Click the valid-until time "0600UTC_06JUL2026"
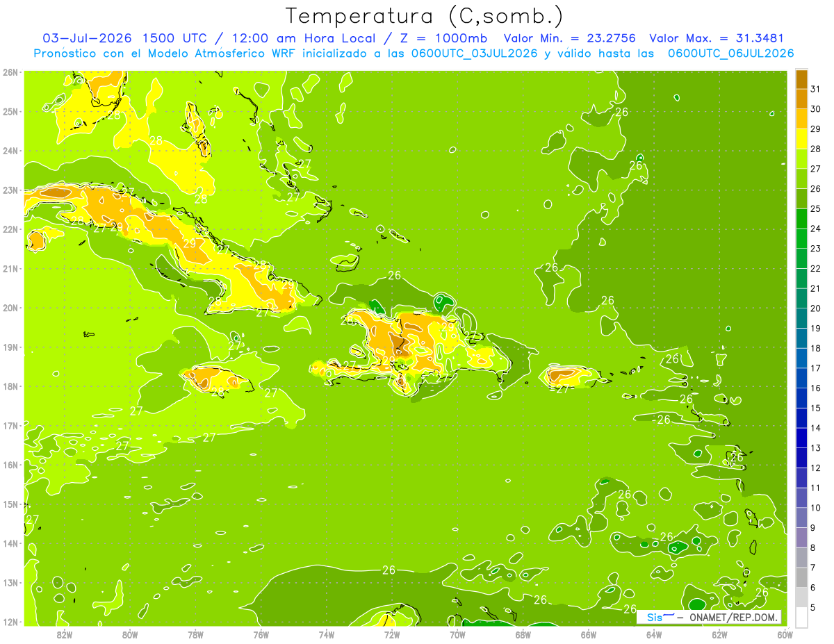The width and height of the screenshot is (834, 644). click(x=730, y=53)
